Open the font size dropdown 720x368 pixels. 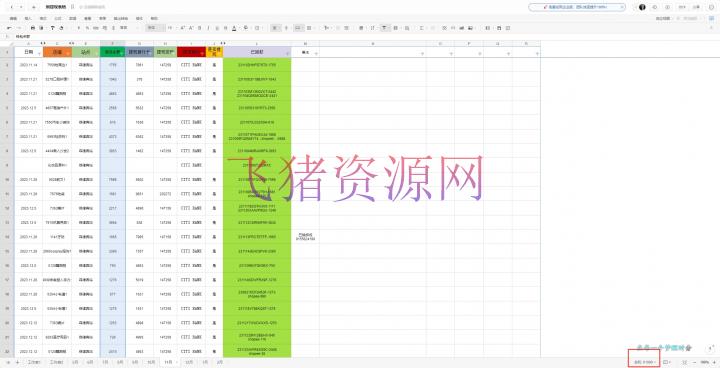(171, 28)
